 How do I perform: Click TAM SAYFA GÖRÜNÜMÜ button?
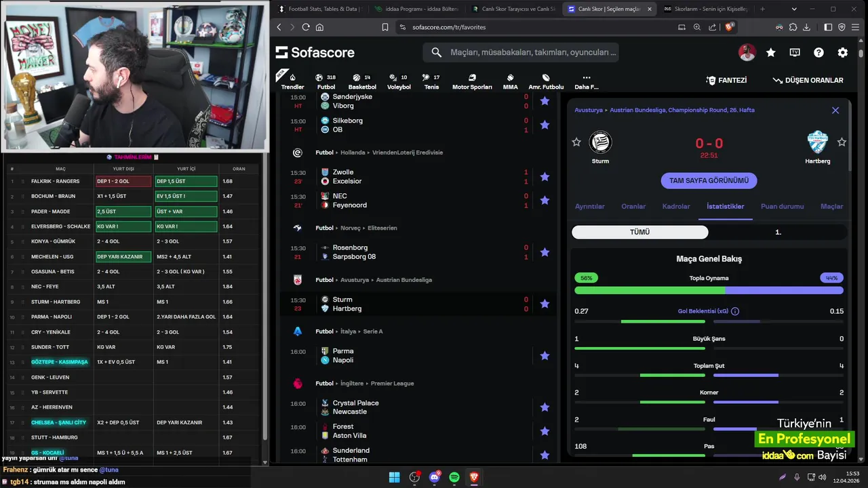(x=709, y=181)
